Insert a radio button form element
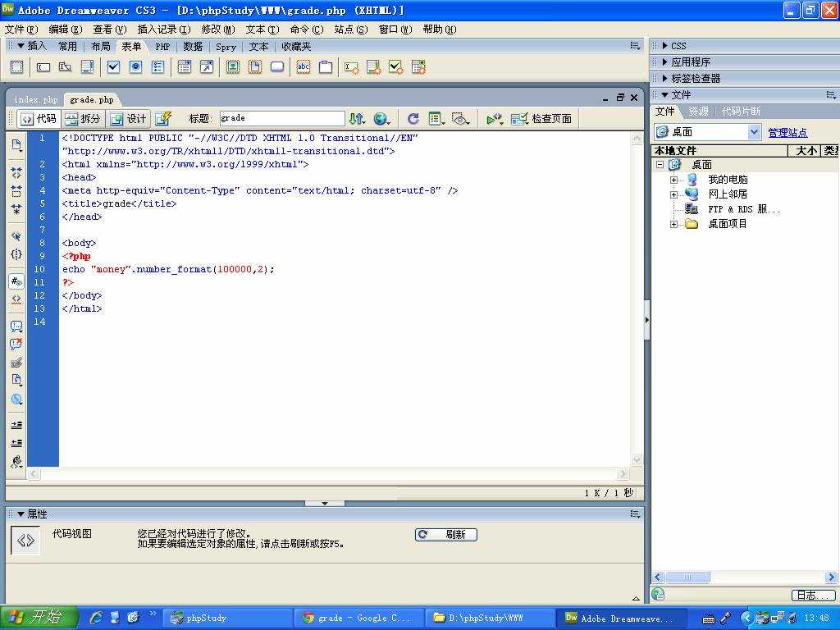Viewport: 840px width, 630px height. [135, 67]
